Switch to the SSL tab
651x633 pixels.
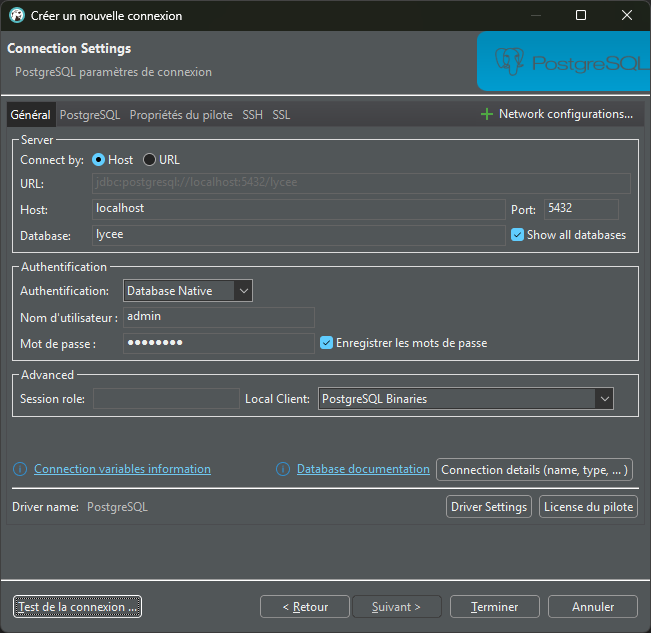(281, 115)
